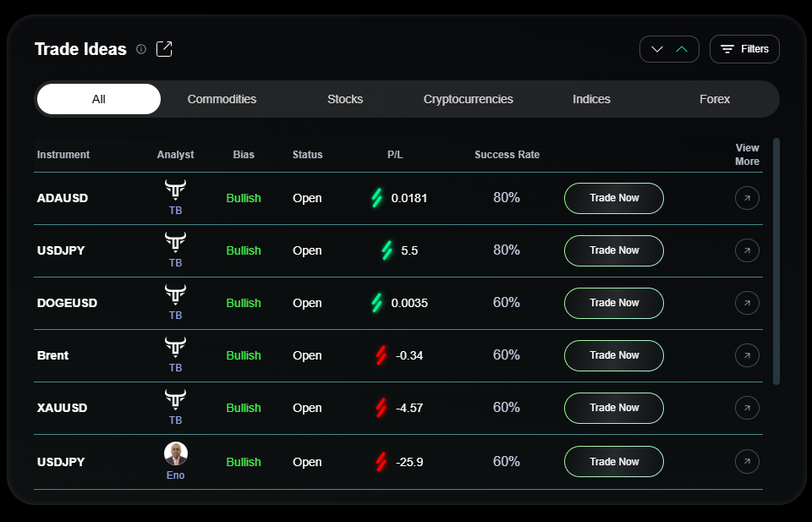
Task: Click the Eno analyst avatar
Action: point(175,454)
